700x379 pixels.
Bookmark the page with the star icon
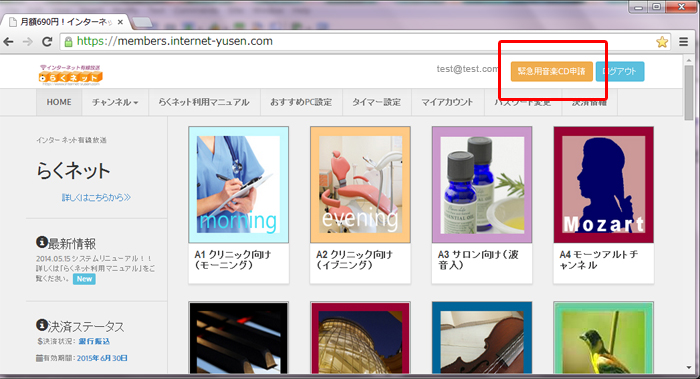point(662,42)
